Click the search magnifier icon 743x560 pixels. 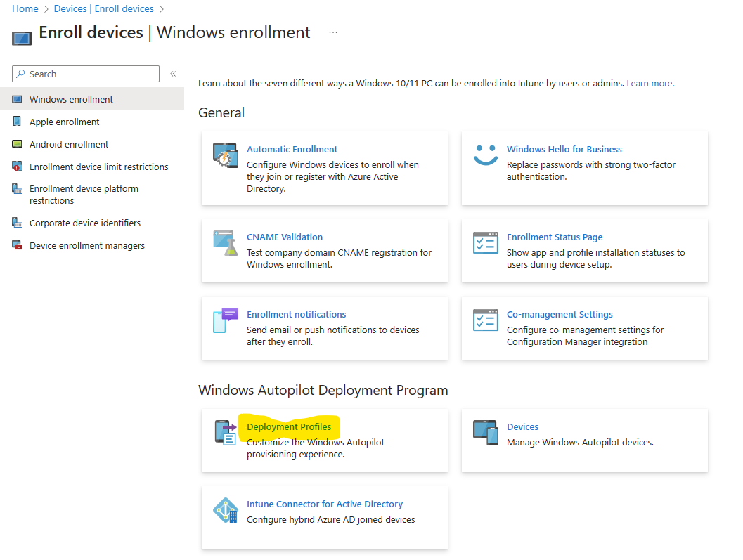(21, 74)
